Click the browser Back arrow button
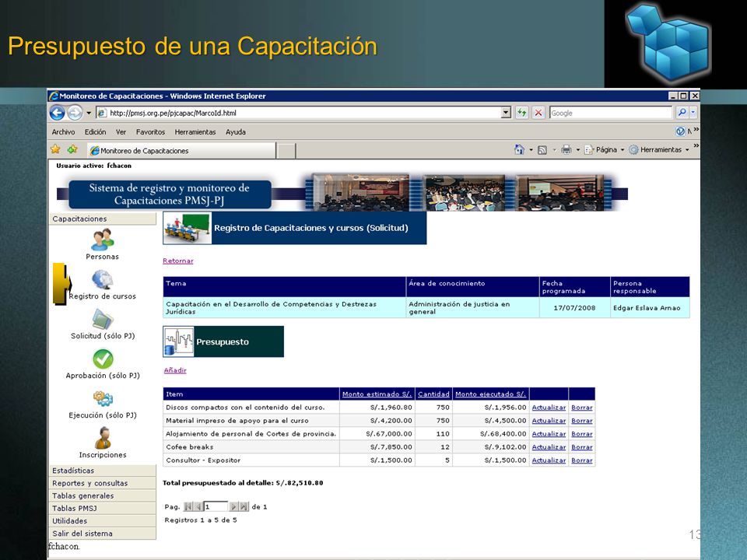This screenshot has height=560, width=747. point(57,113)
